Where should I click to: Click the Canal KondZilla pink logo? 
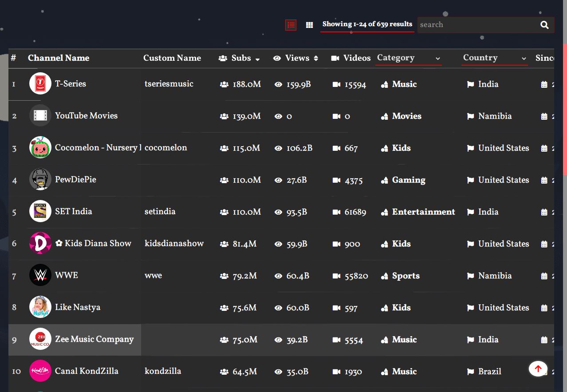40,371
